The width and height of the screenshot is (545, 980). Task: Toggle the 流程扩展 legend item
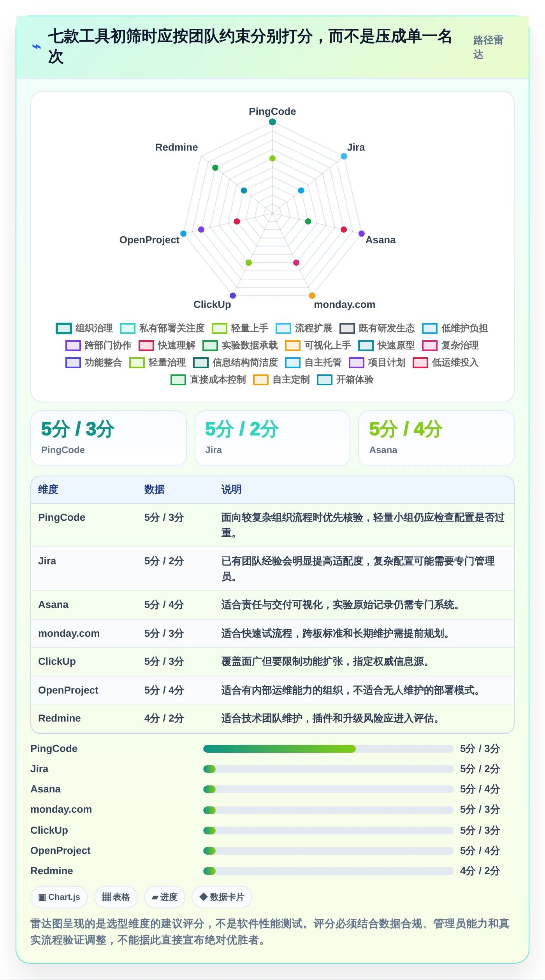point(304,328)
